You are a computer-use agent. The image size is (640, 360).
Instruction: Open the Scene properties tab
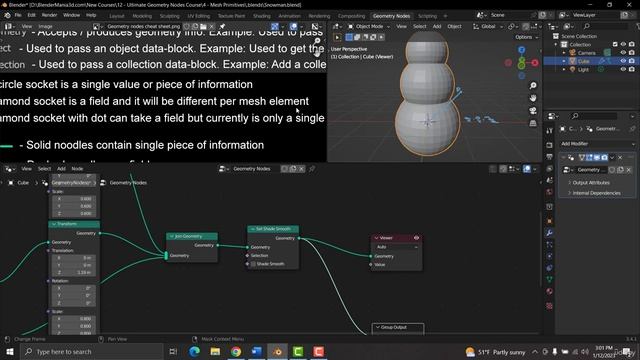(x=549, y=180)
